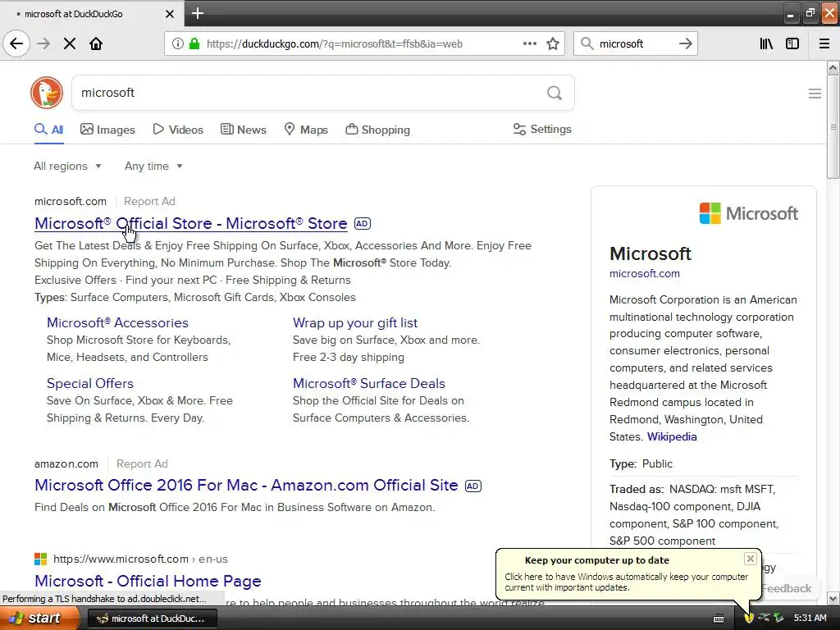Open Microsoft Surface Deals link
The image size is (840, 630).
tap(368, 384)
